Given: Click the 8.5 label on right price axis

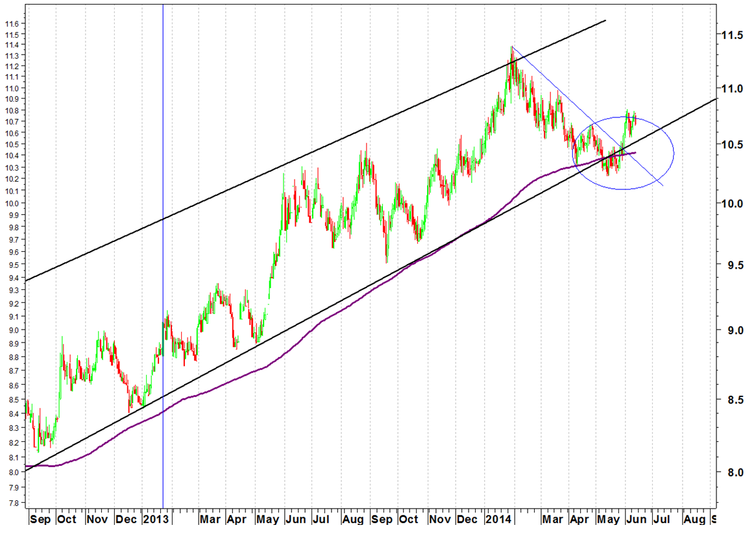Looking at the screenshot, I should pos(730,400).
